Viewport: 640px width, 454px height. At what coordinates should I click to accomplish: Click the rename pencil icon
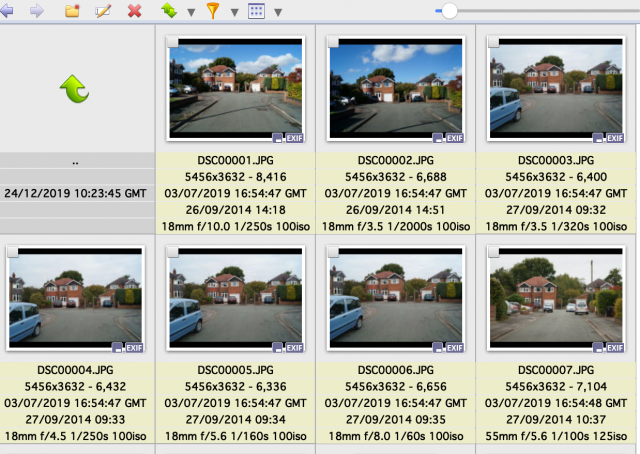[x=103, y=11]
